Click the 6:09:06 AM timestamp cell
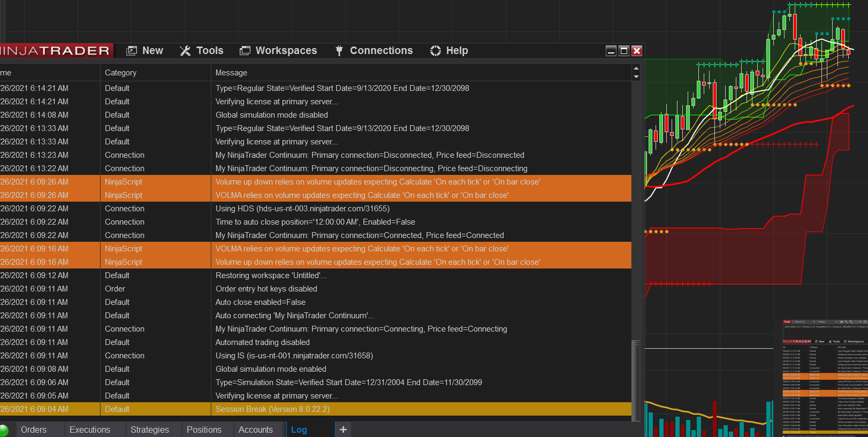Image resolution: width=868 pixels, height=437 pixels. click(34, 382)
